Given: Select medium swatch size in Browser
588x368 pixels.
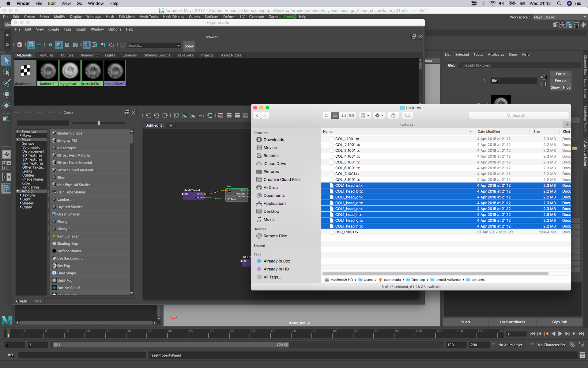Looking at the screenshot, I should click(x=59, y=45).
